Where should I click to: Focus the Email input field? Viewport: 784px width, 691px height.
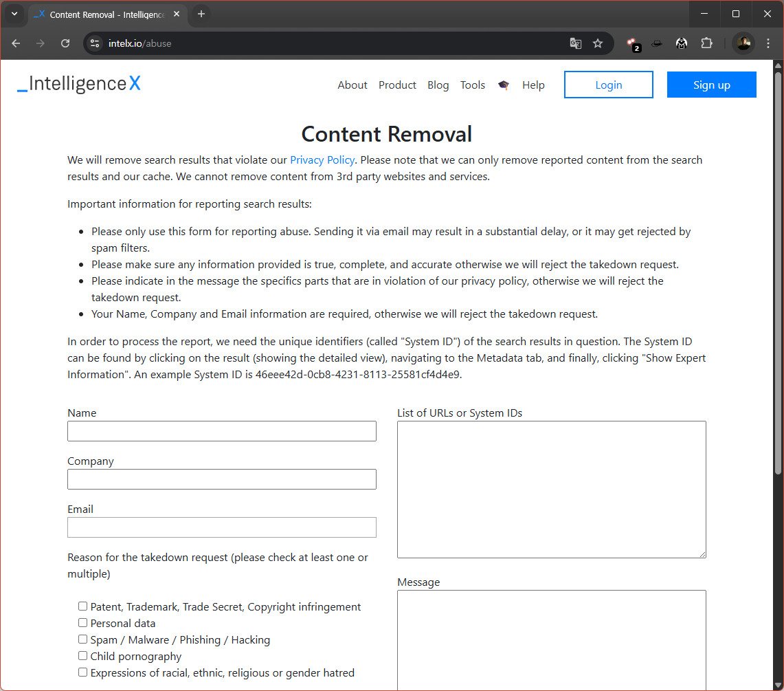(222, 527)
